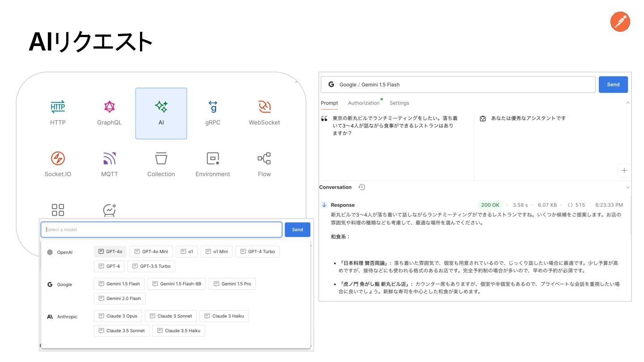Select the Socket.IO request icon
This screenshot has height=362, width=644.
point(58,158)
